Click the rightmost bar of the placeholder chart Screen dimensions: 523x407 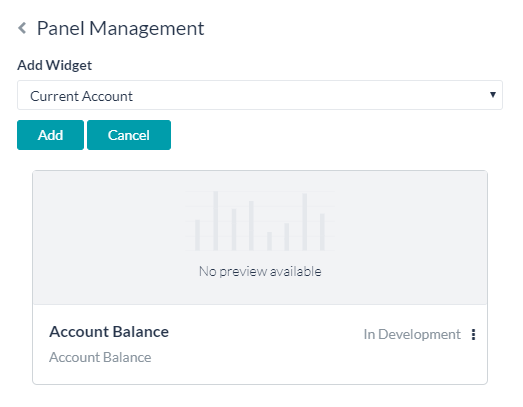[322, 232]
